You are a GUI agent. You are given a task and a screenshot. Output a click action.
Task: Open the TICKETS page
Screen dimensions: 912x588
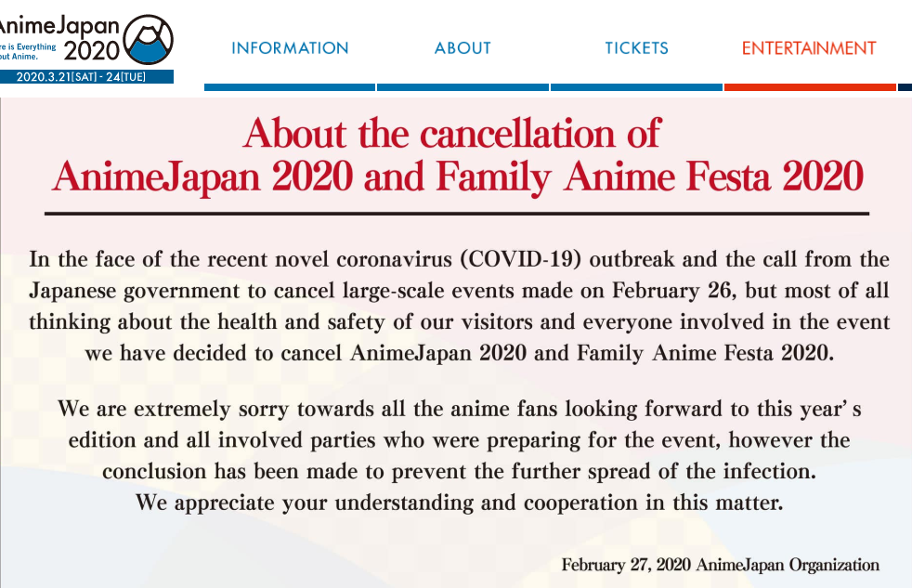[x=636, y=47]
